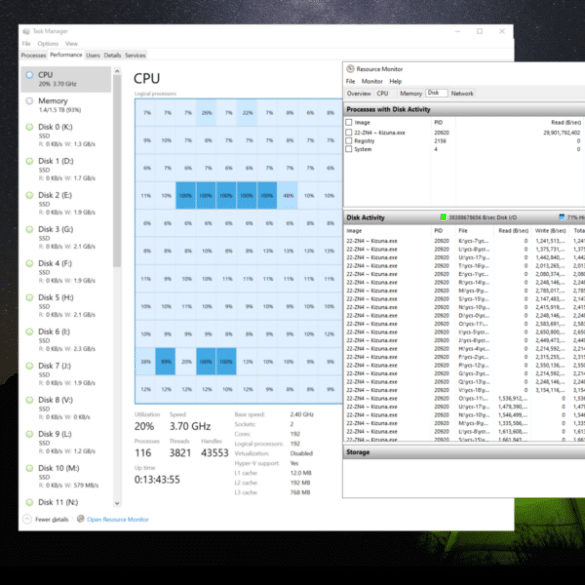The height and width of the screenshot is (585, 585).
Task: Sort Disk Activity by PID column header
Action: click(438, 231)
